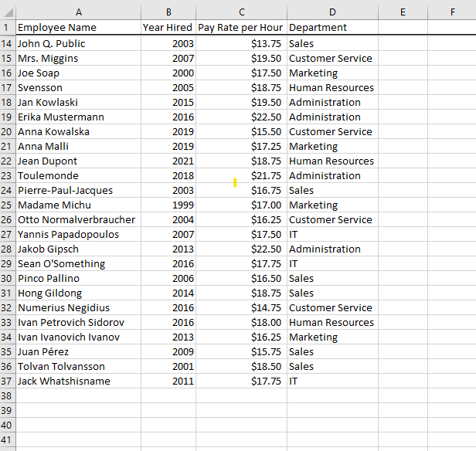
Task: Click empty cell in column E row 20
Action: pos(403,132)
